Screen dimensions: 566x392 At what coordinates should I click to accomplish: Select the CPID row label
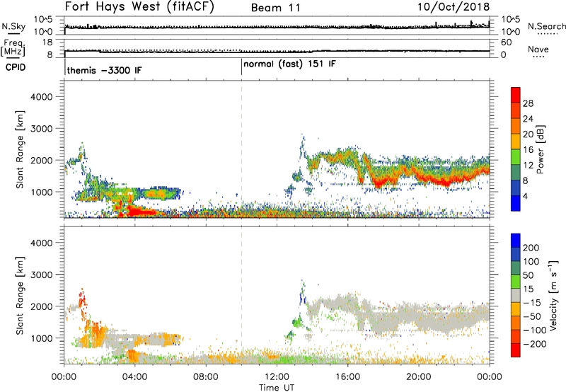[16, 67]
